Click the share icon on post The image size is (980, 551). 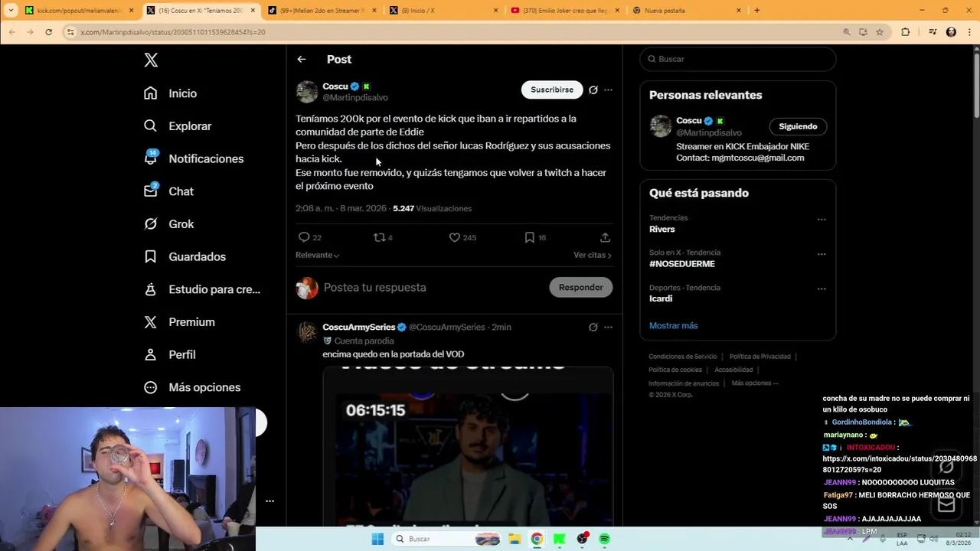click(605, 237)
